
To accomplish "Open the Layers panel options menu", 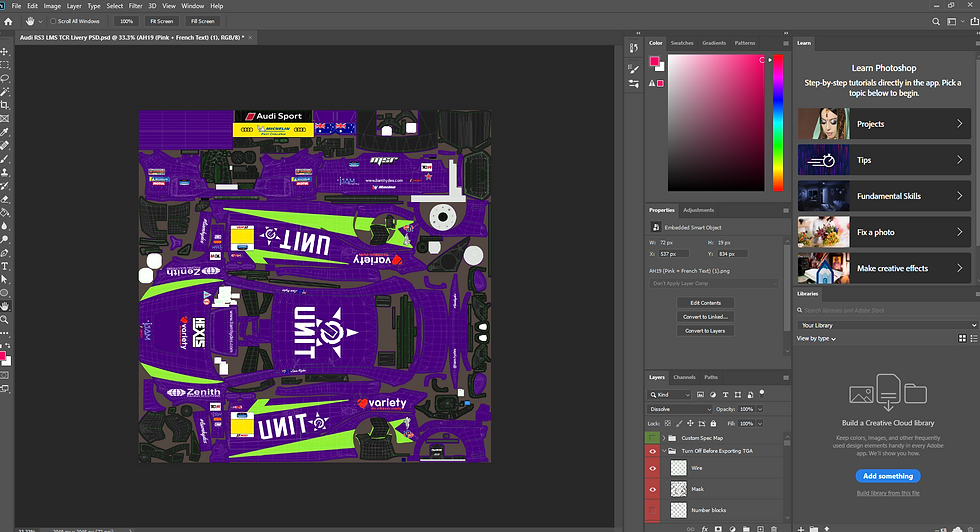I will coord(786,378).
